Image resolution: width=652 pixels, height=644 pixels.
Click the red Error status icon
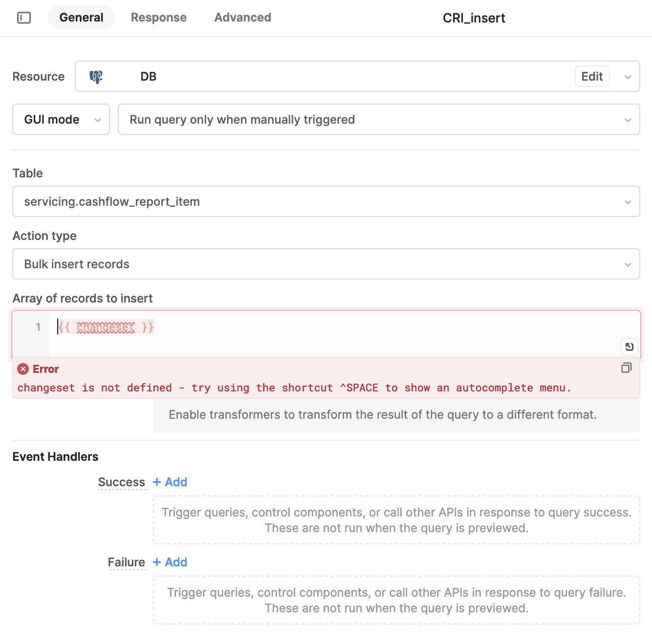coord(23,369)
